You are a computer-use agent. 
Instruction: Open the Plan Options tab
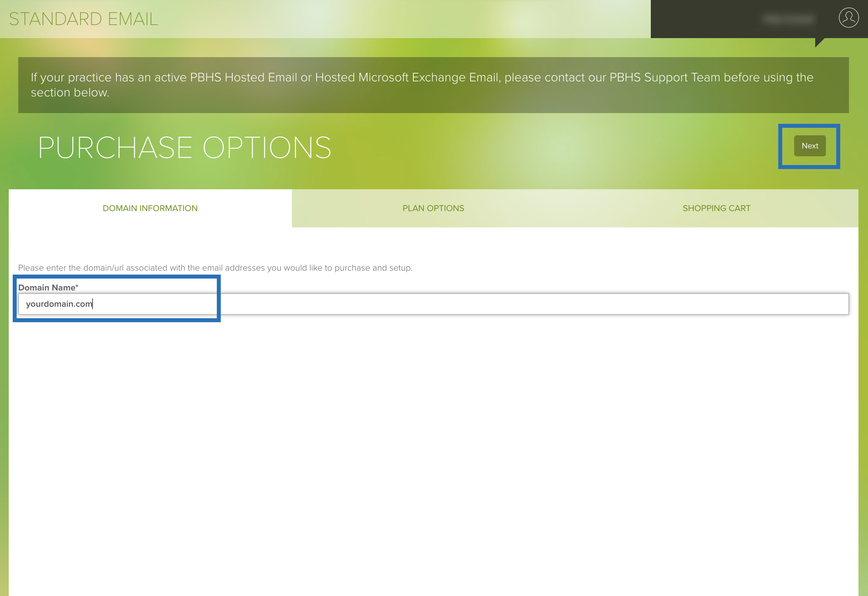pyautogui.click(x=433, y=208)
